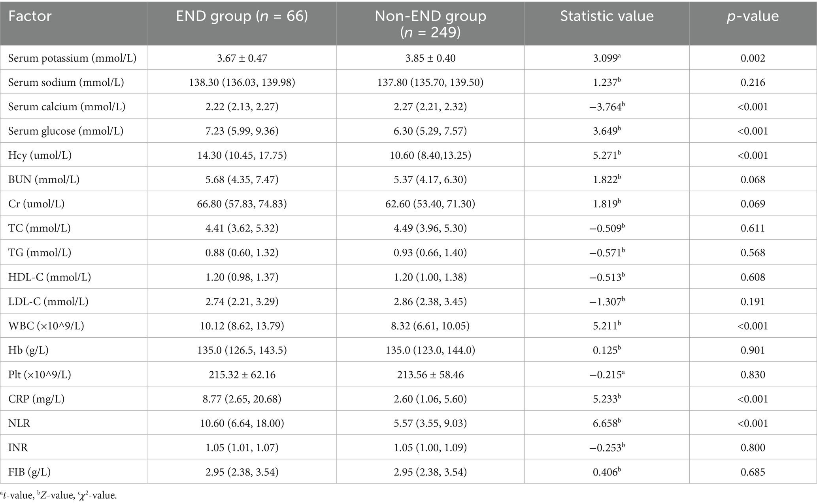Select the BUN (mmol/L) row label
This screenshot has width=817, height=504.
coord(44,180)
